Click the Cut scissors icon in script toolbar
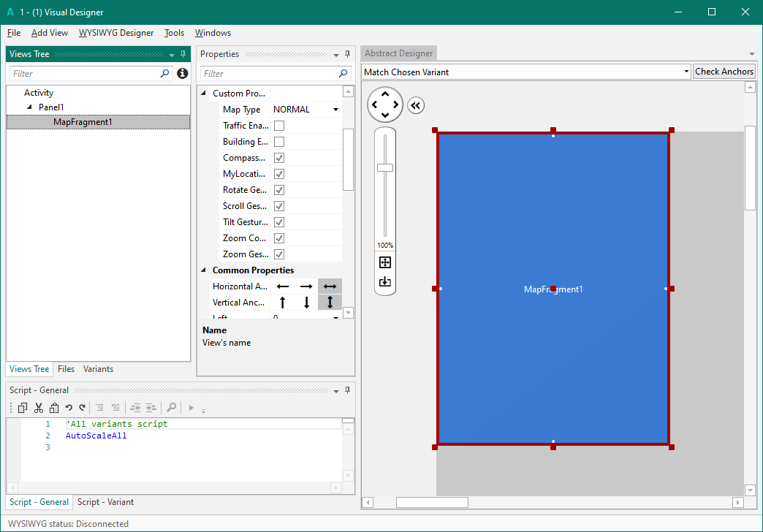This screenshot has height=532, width=763. pos(39,408)
